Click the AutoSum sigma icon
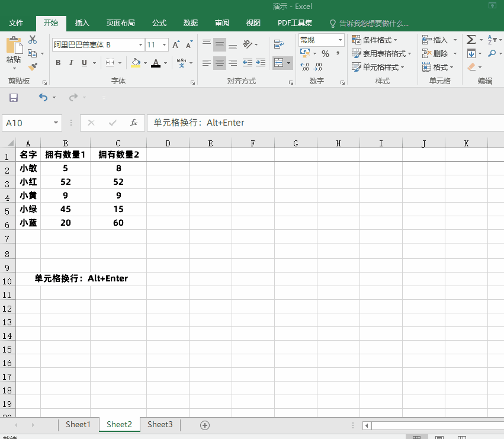The width and height of the screenshot is (504, 439). pyautogui.click(x=471, y=40)
